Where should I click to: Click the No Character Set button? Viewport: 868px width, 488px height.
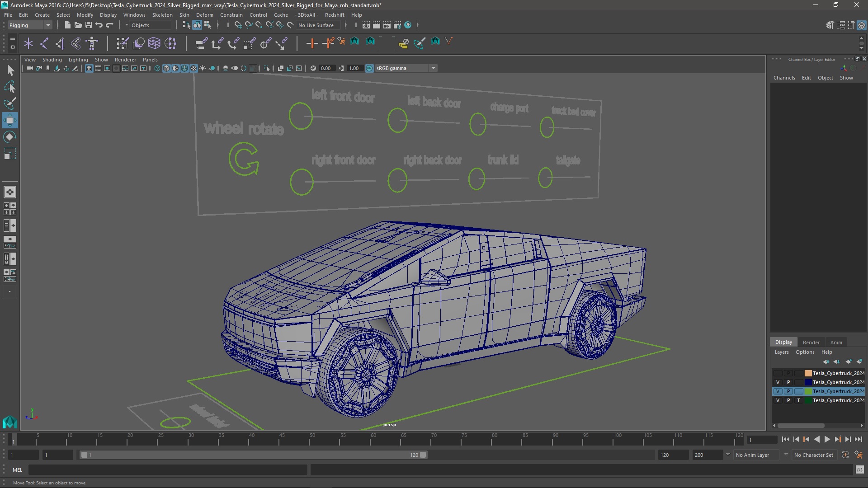coord(813,455)
